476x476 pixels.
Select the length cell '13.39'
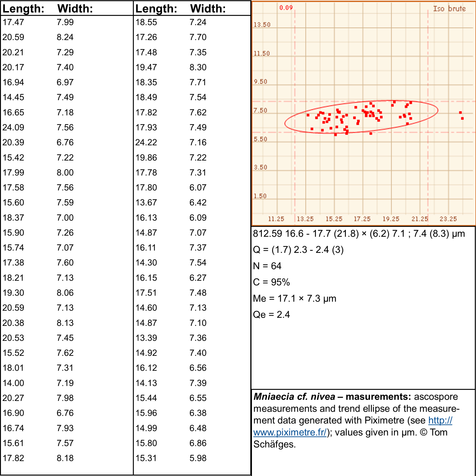146,338
